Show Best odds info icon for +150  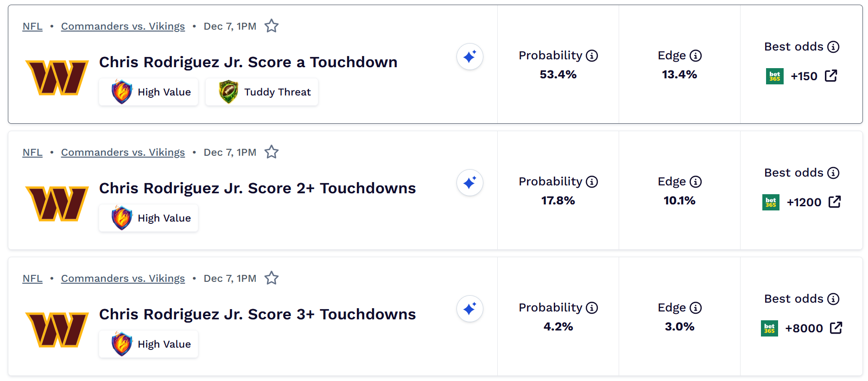point(833,47)
